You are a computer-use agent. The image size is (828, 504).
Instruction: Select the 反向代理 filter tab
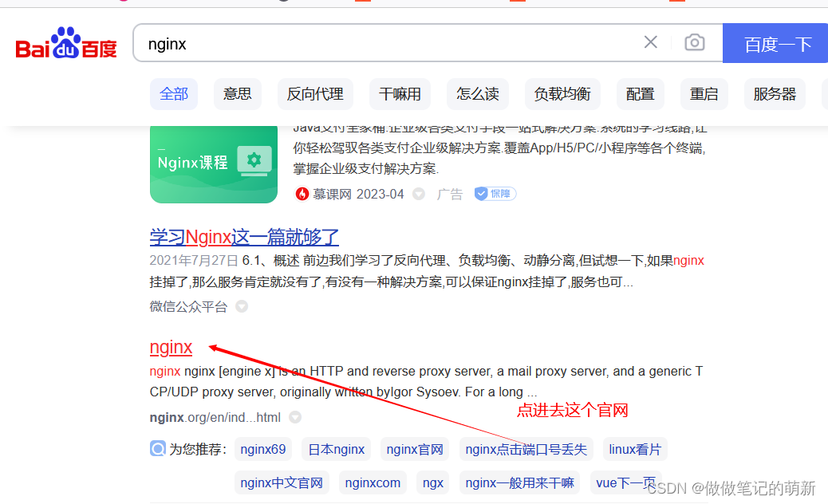(x=315, y=94)
